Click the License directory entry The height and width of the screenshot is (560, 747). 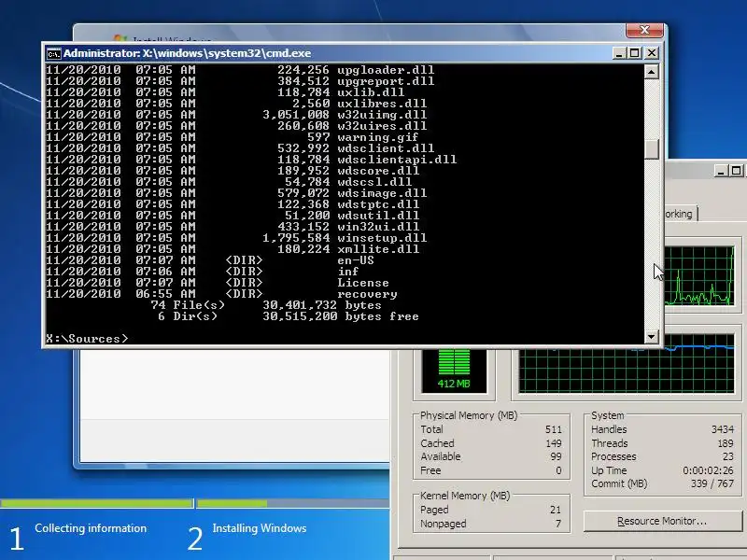[363, 283]
